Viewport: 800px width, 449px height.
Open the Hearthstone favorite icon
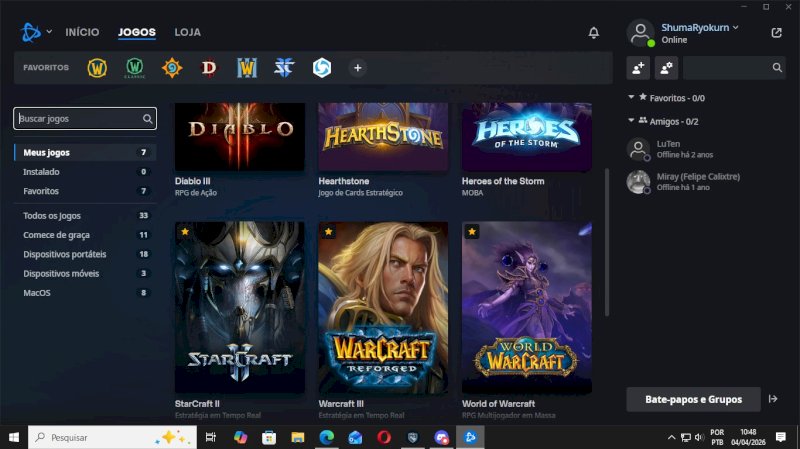pyautogui.click(x=172, y=68)
